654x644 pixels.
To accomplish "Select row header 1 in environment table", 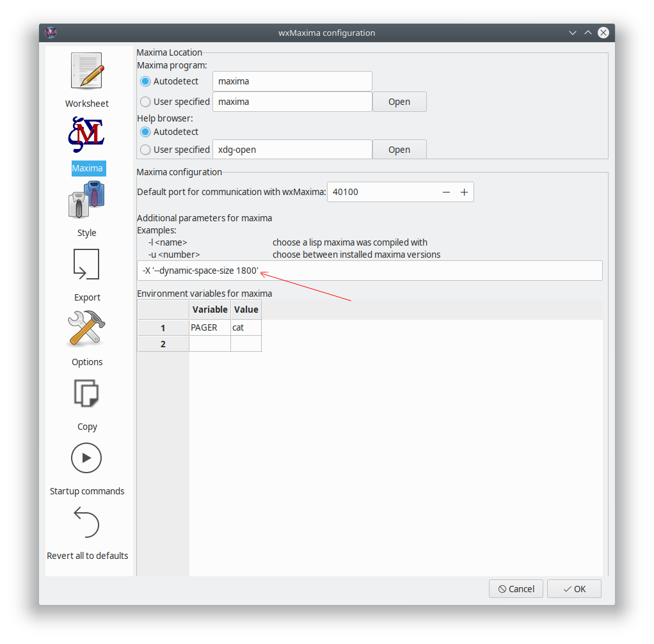I will (163, 328).
